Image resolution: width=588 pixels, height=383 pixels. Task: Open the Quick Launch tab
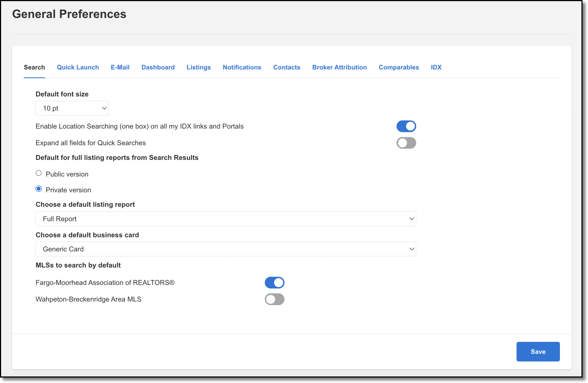click(78, 67)
